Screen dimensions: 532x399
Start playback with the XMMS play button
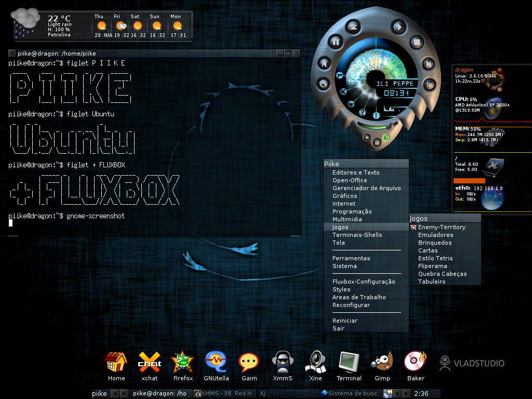coord(398,27)
